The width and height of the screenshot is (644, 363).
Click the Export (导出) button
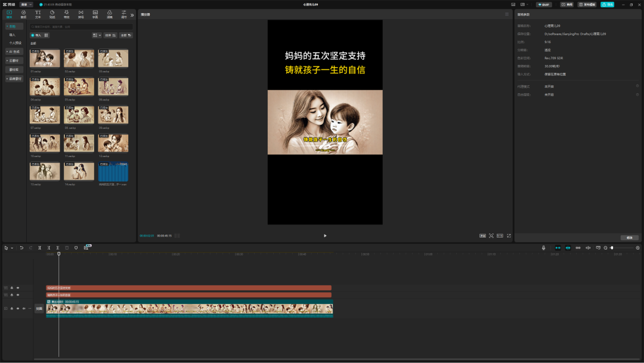pos(608,5)
